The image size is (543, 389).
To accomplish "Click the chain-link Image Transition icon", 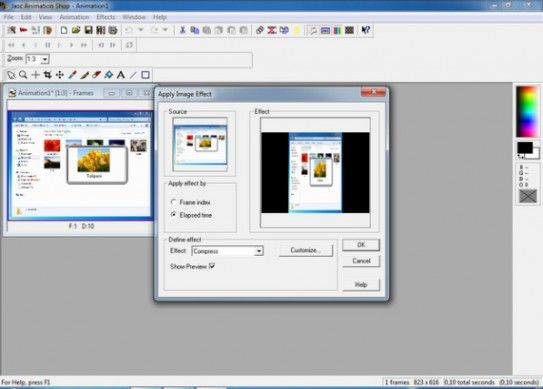I will tap(260, 30).
